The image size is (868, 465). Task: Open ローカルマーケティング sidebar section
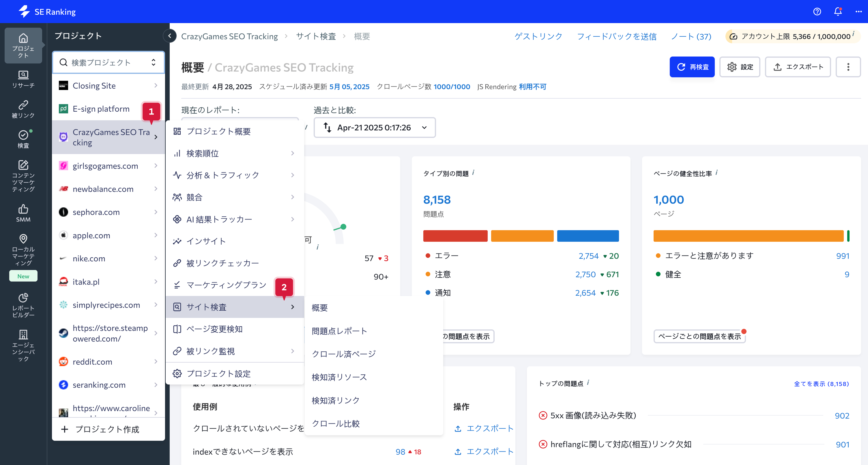pyautogui.click(x=23, y=250)
